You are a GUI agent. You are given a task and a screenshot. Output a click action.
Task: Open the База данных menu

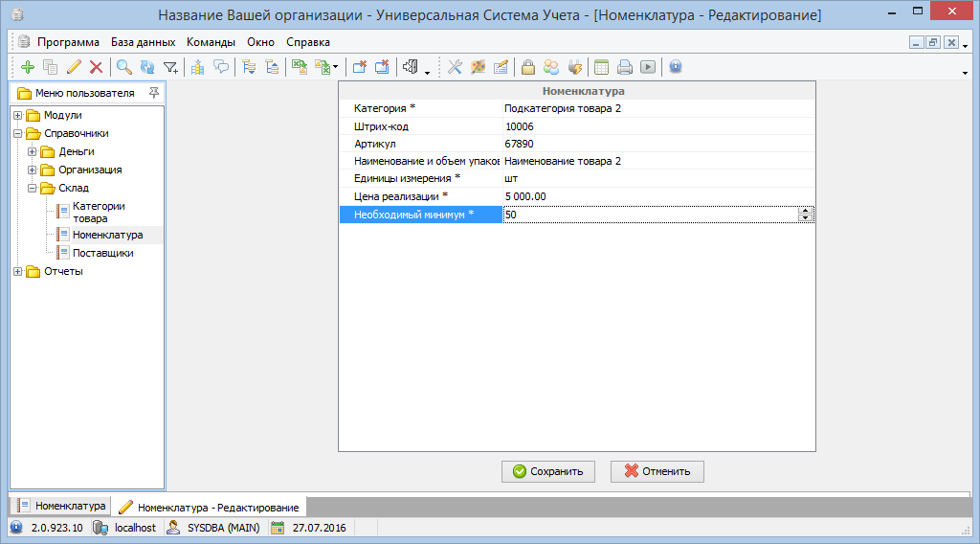pos(143,42)
